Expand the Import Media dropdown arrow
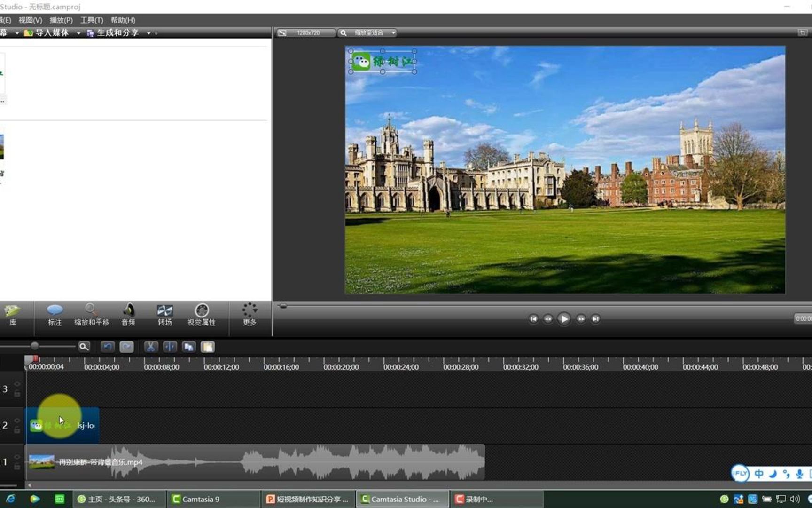This screenshot has width=812, height=508. 78,33
